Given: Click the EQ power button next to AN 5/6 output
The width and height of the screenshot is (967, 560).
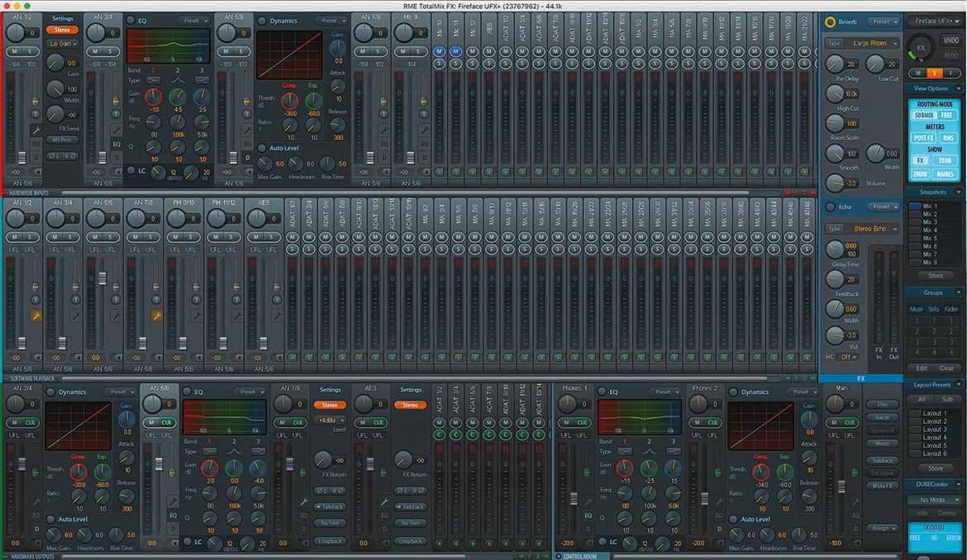Looking at the screenshot, I should click(x=187, y=392).
